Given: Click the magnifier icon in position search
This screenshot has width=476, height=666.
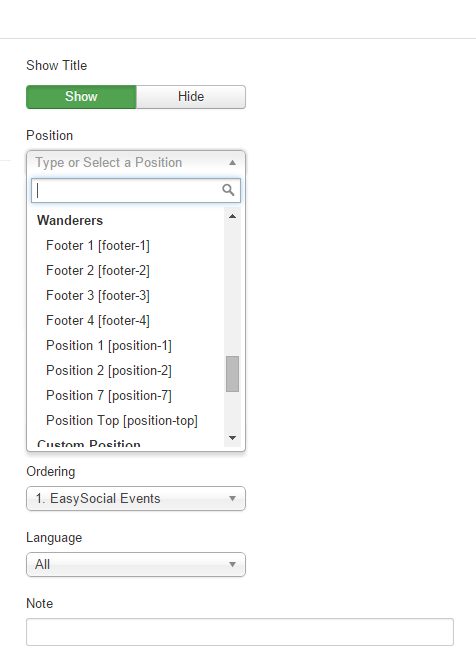Looking at the screenshot, I should [228, 190].
